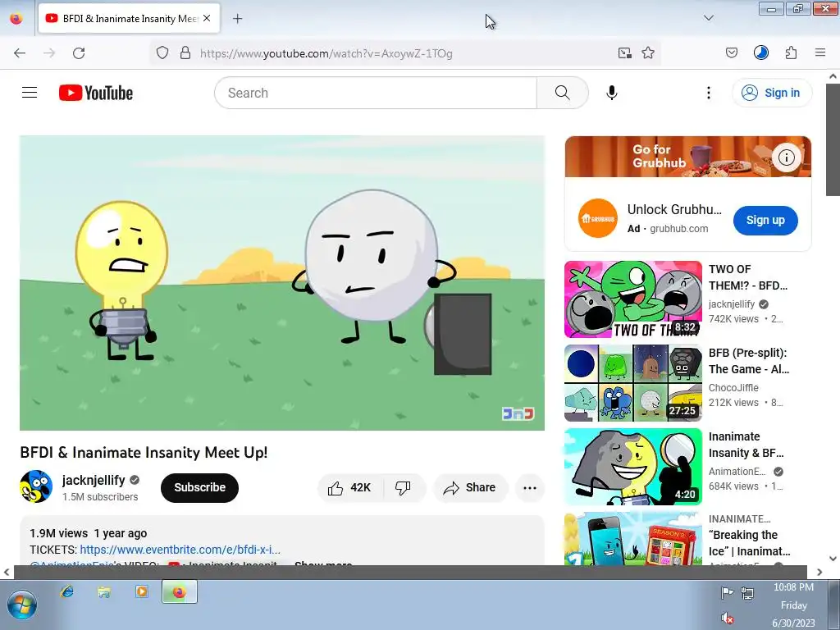This screenshot has height=630, width=840.
Task: Open Action Center flag tray icon
Action: click(x=727, y=592)
